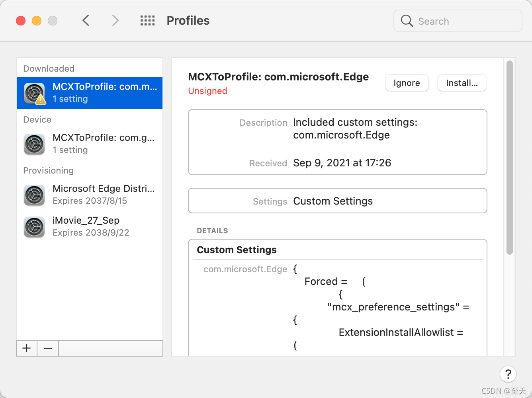Remove profile with the minus button
Viewport: 532px width, 398px height.
pyautogui.click(x=48, y=348)
